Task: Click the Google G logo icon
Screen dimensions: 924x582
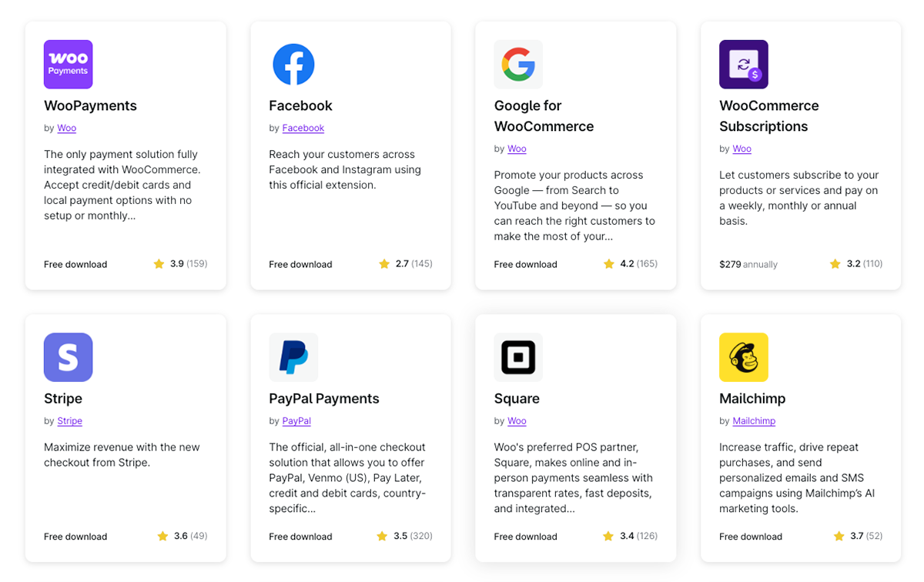Action: click(518, 65)
